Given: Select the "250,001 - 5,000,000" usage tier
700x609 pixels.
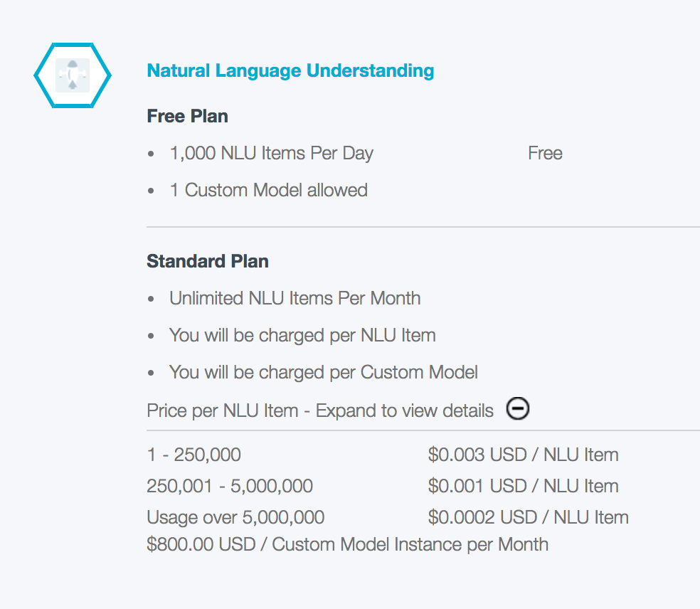Looking at the screenshot, I should [230, 486].
